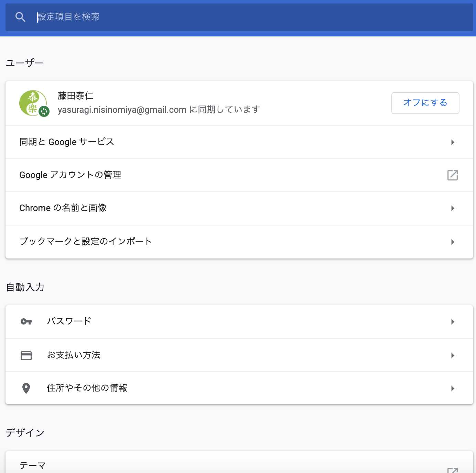Open ブックマークと設定のインポート
Image resolution: width=476 pixels, height=473 pixels.
click(x=239, y=242)
